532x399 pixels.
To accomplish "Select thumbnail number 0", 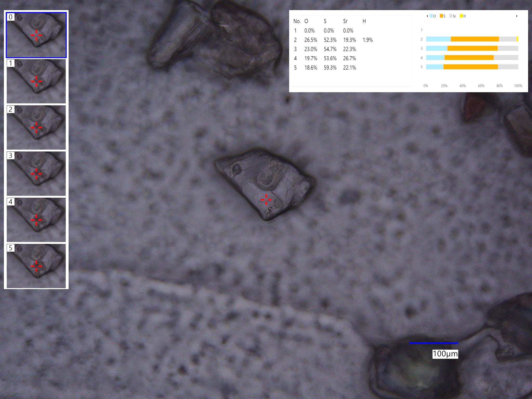I will point(36,35).
